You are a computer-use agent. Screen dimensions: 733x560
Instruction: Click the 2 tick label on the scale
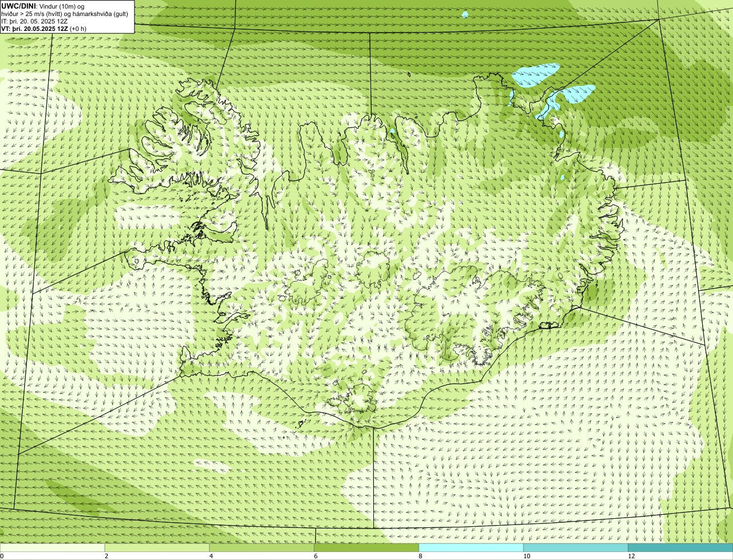coord(106,556)
